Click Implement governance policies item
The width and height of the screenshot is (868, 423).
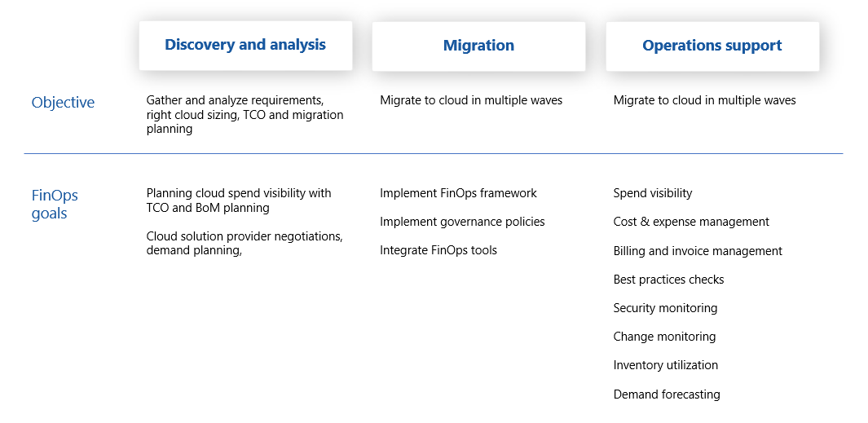pos(462,222)
